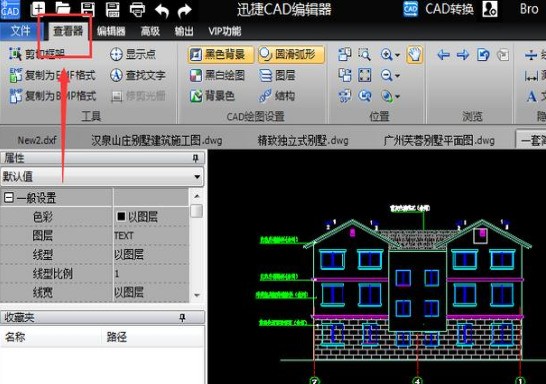The width and height of the screenshot is (546, 384).
Task: Switch to the 查看器 tab
Action: point(68,31)
